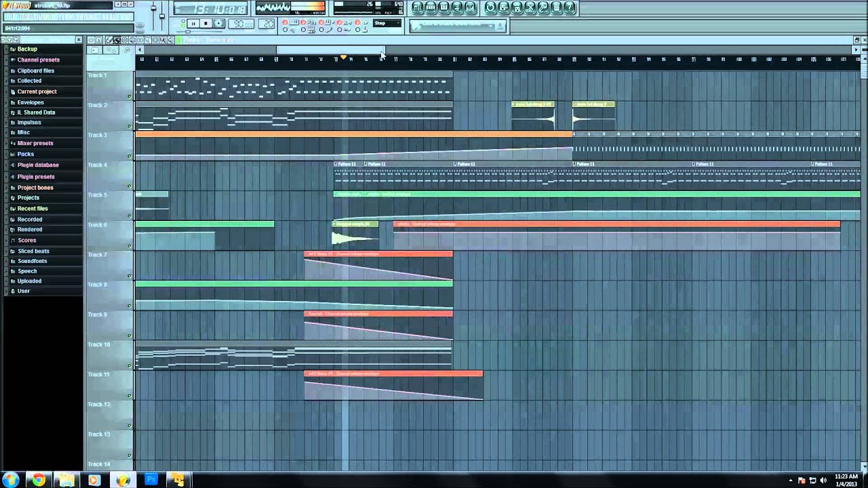Select the Pencil draw tool in Playlist
The image size is (868, 488).
pyautogui.click(x=109, y=40)
